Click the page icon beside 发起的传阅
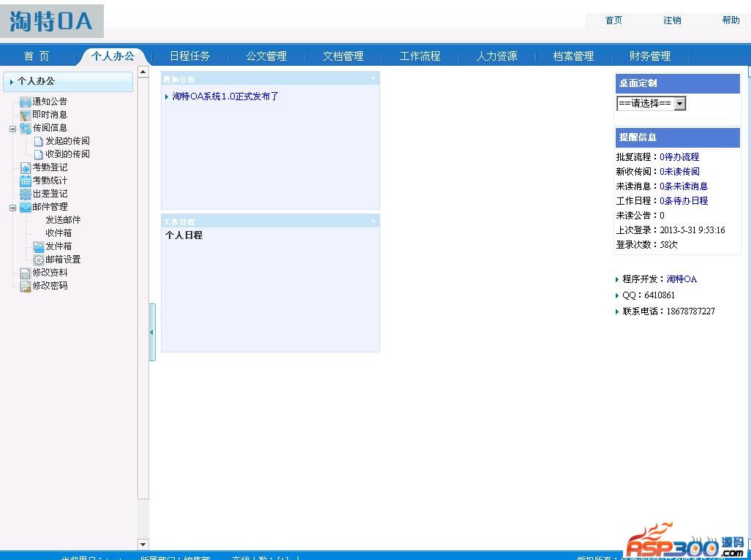This screenshot has width=751, height=560. coord(39,141)
